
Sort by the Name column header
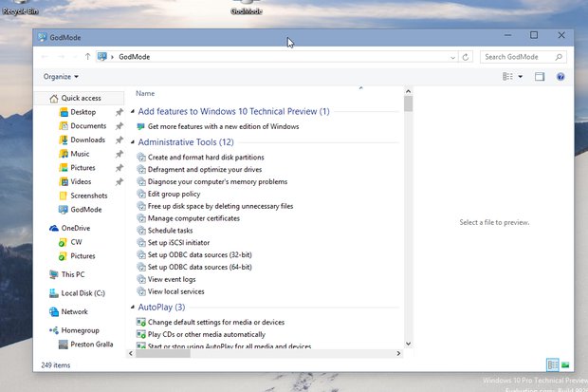[145, 94]
